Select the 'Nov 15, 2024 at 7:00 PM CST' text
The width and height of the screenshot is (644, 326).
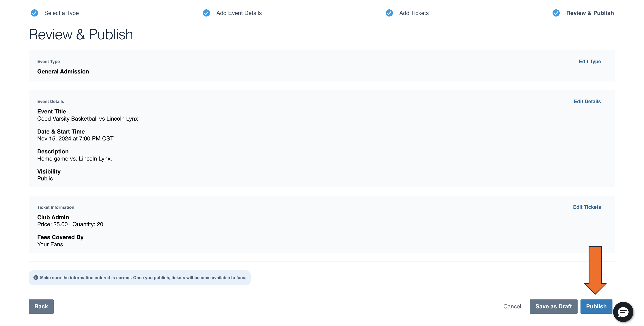(75, 138)
